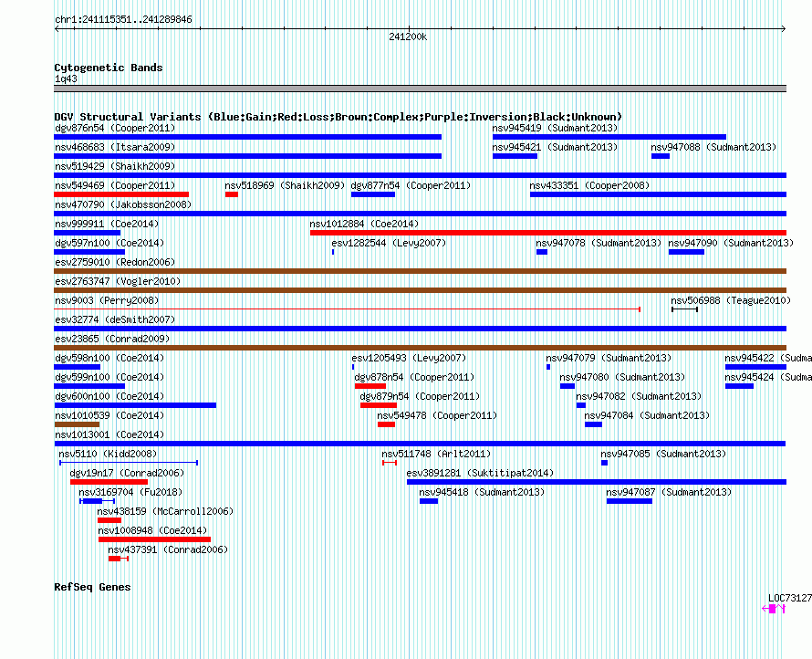Screen dimensions: 812x659
Task: Select the nsv999911 (Coe2014) label
Action: (x=107, y=224)
